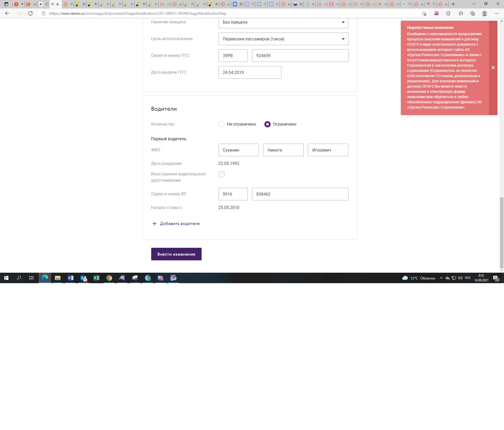Open the browser Settings and more menu
Screen dimensions: 504x430
(496, 13)
